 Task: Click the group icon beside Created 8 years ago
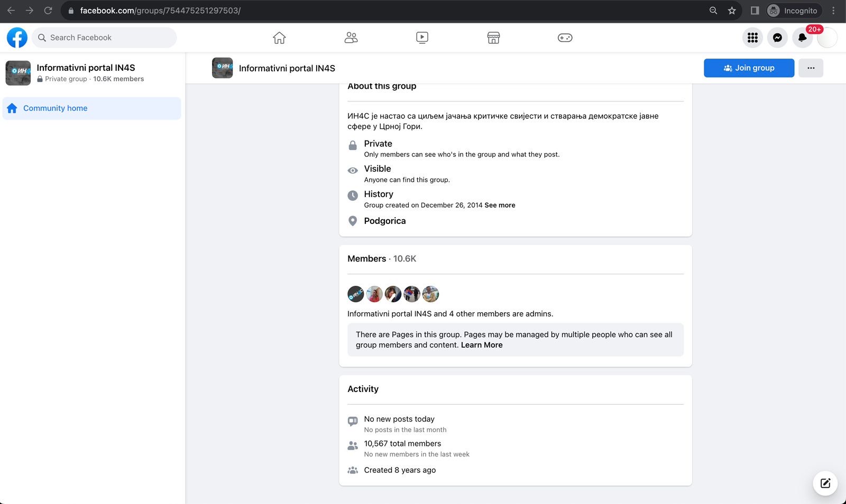[x=353, y=470]
